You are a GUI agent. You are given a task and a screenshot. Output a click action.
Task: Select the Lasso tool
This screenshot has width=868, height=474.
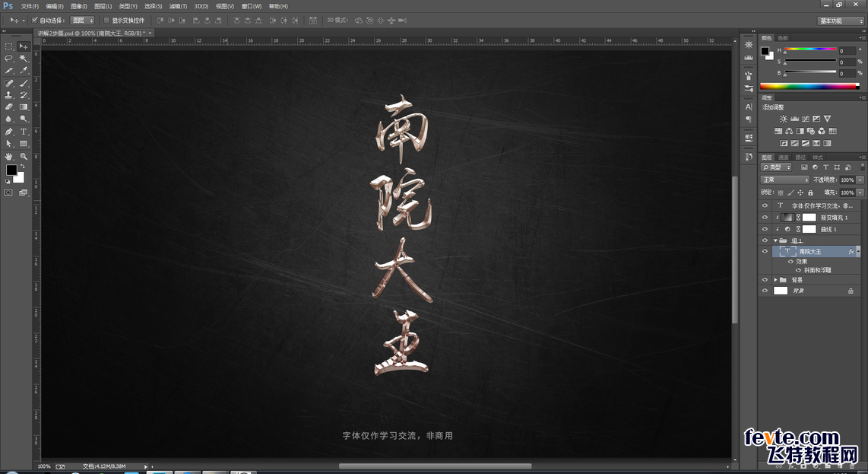click(8, 59)
